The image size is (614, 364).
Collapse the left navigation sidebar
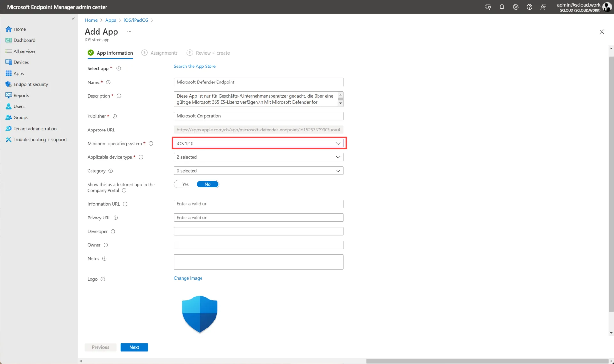pos(73,19)
